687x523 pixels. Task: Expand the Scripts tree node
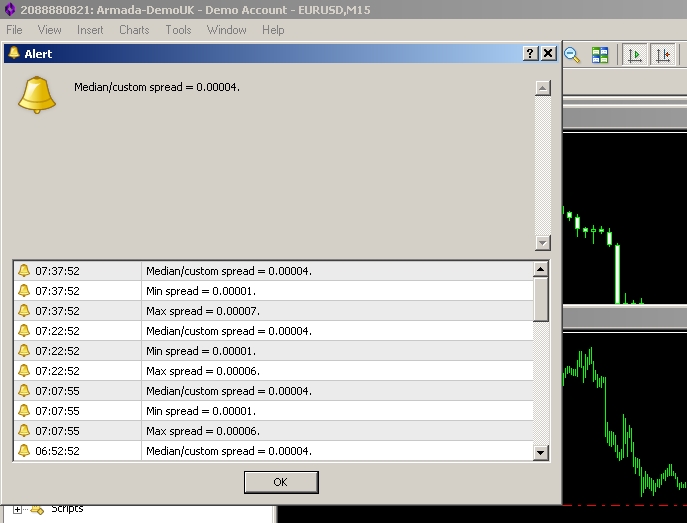tap(17, 509)
